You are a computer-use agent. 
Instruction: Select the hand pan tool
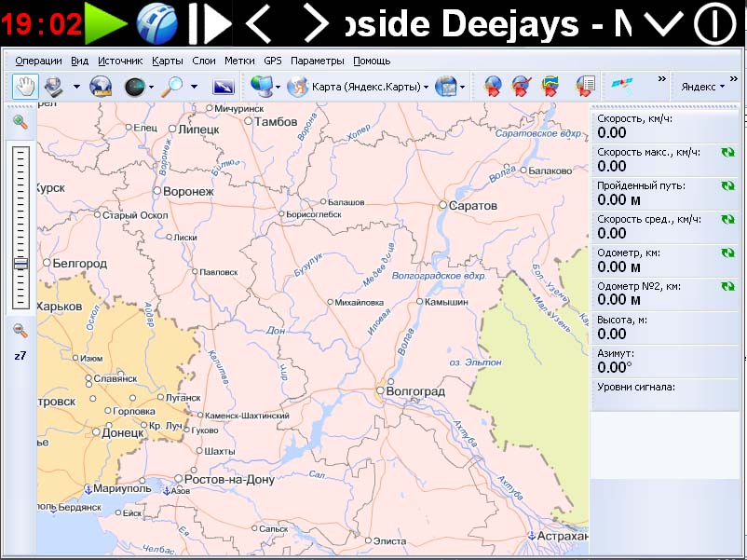coord(25,87)
